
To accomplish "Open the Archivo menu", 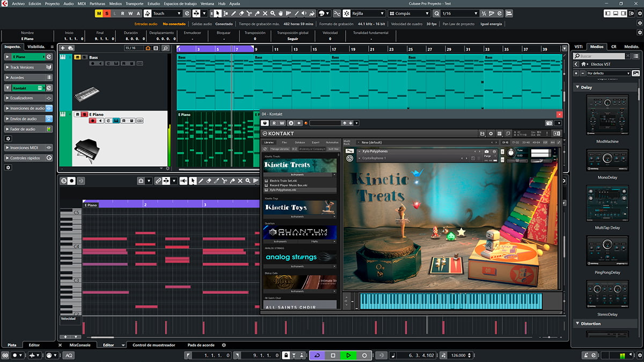I will (18, 3).
